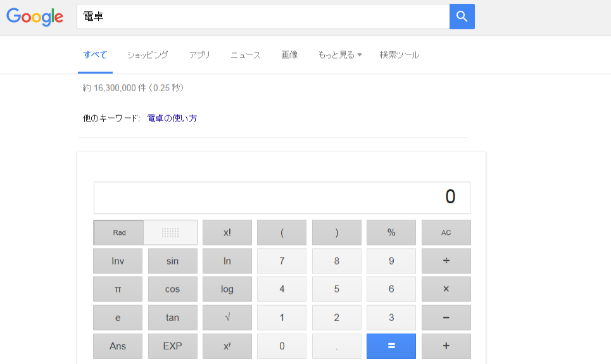
Task: Insert Euler's constant e
Action: pyautogui.click(x=118, y=318)
